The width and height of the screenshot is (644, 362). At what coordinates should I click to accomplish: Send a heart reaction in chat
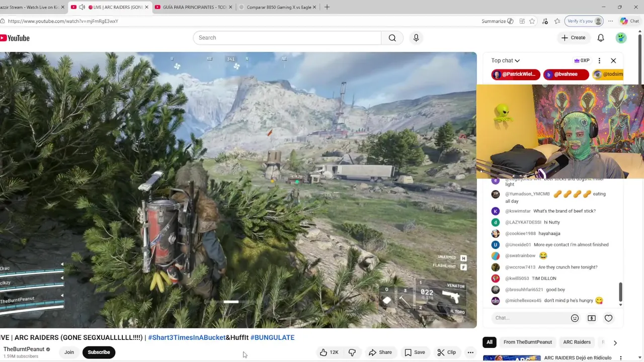(x=608, y=318)
